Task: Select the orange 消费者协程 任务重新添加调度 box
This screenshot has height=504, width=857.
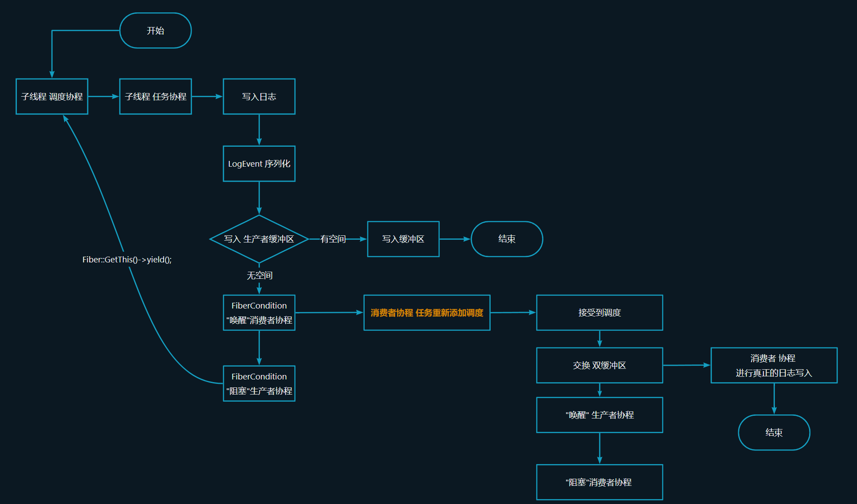Action: [x=427, y=313]
